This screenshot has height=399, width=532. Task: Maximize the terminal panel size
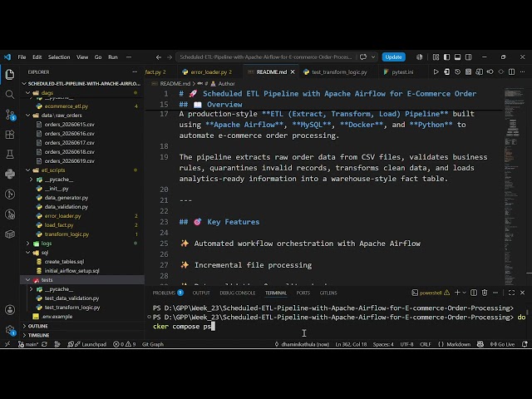coord(512,293)
